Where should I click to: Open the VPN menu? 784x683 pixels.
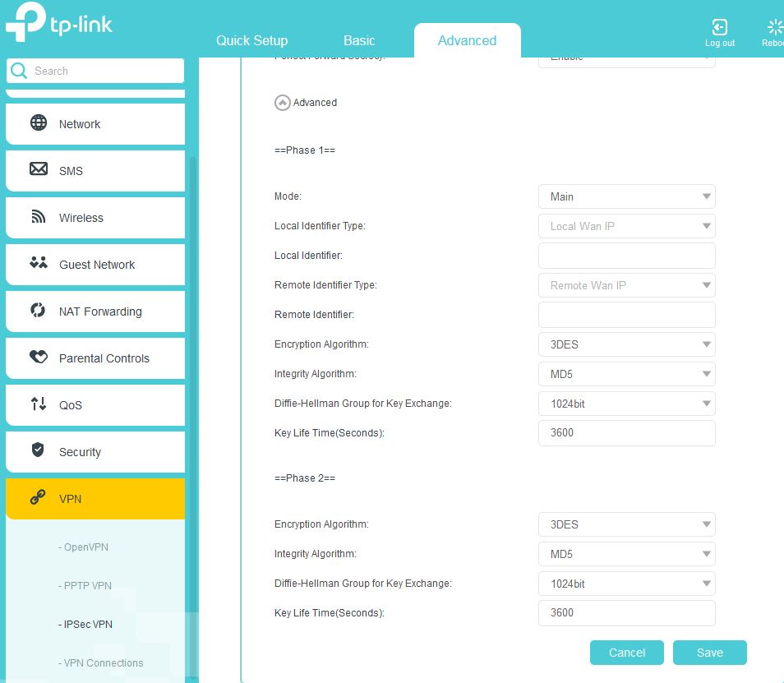pyautogui.click(x=95, y=499)
